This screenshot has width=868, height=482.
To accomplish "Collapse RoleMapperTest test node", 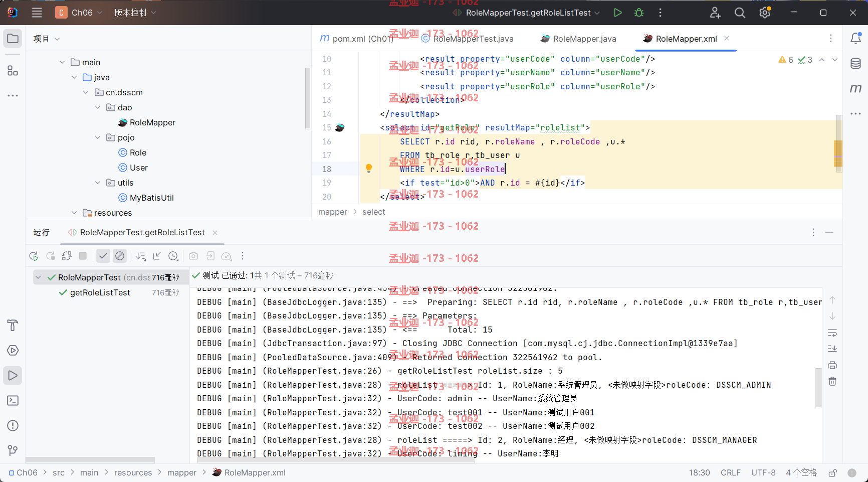I will click(x=39, y=277).
